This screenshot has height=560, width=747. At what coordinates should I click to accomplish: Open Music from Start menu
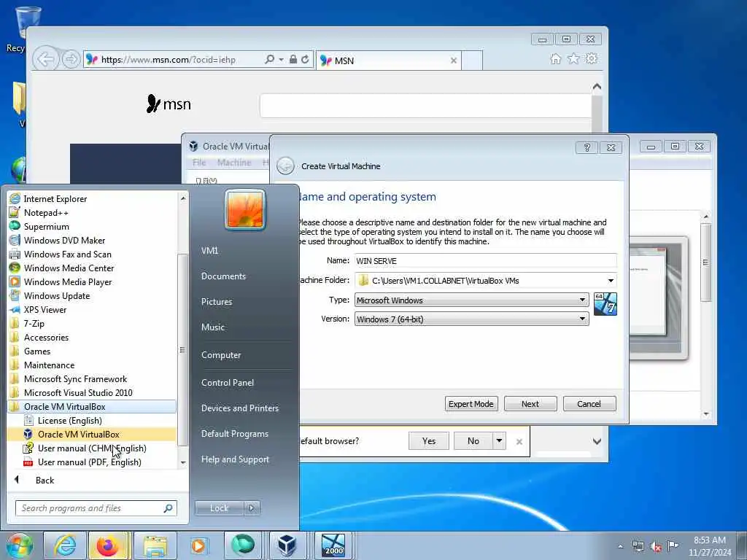pos(213,327)
